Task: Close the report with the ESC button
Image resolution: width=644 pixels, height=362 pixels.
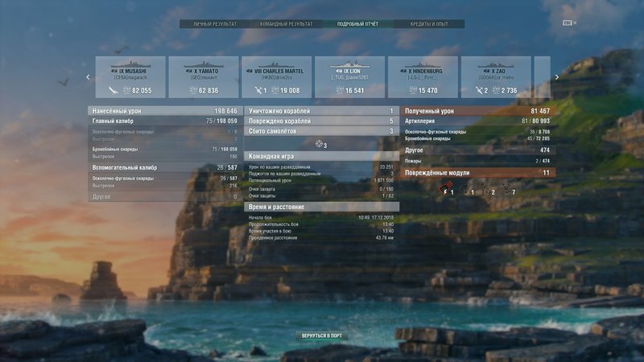Action: click(x=569, y=23)
